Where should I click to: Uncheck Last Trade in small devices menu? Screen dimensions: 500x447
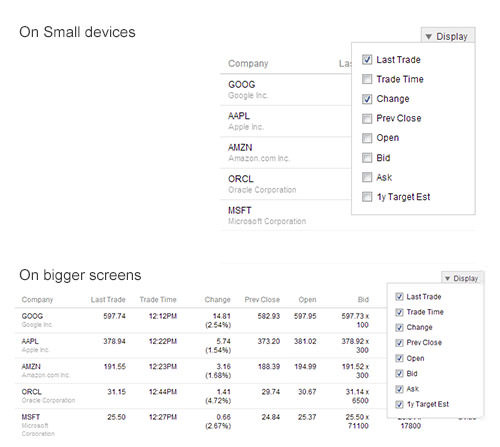point(367,60)
